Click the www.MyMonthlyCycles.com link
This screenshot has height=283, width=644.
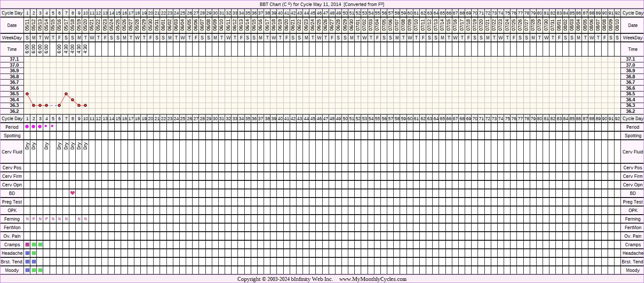(x=373, y=279)
